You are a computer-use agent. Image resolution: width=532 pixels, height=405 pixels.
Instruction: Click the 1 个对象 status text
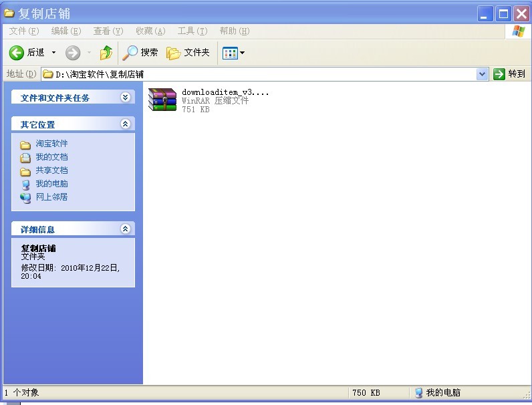click(21, 393)
